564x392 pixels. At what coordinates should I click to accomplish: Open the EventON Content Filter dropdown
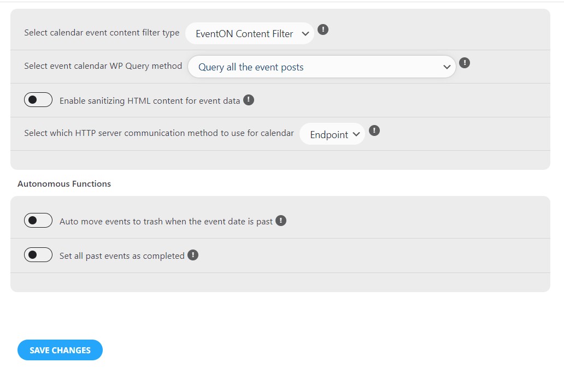(250, 33)
